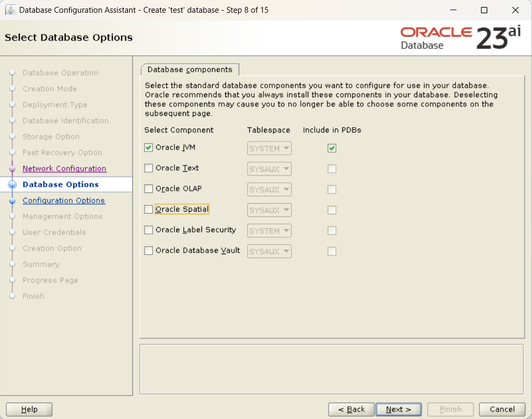Click the Creation Mode step

click(49, 89)
